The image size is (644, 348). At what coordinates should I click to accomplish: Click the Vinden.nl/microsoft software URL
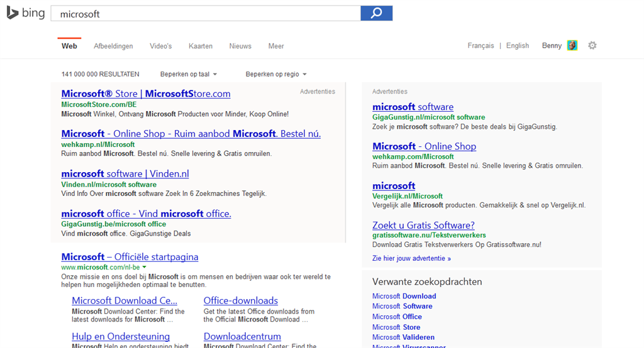click(x=109, y=184)
